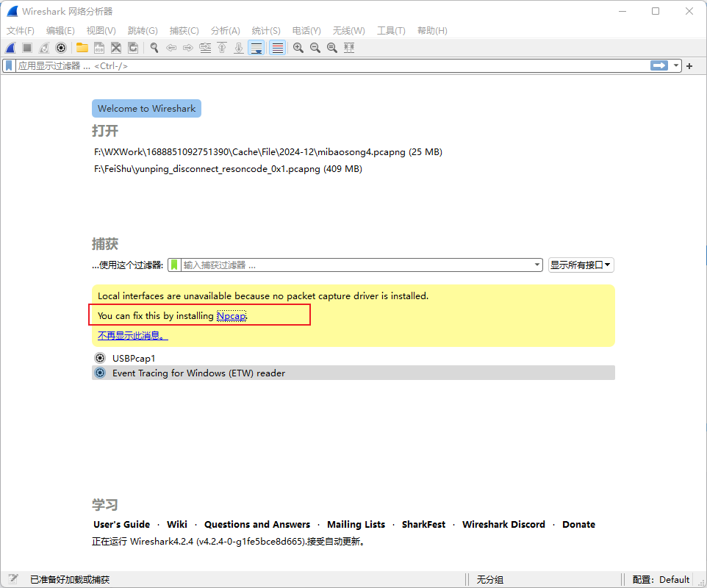
Task: Open the 电话(Y) menu
Action: [306, 31]
